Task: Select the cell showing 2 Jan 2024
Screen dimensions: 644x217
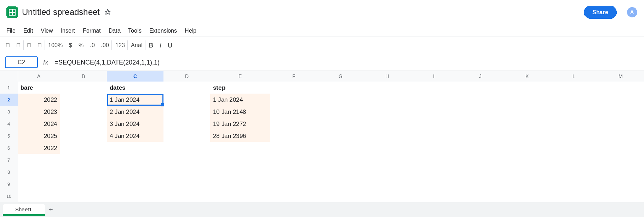Action: coord(135,112)
